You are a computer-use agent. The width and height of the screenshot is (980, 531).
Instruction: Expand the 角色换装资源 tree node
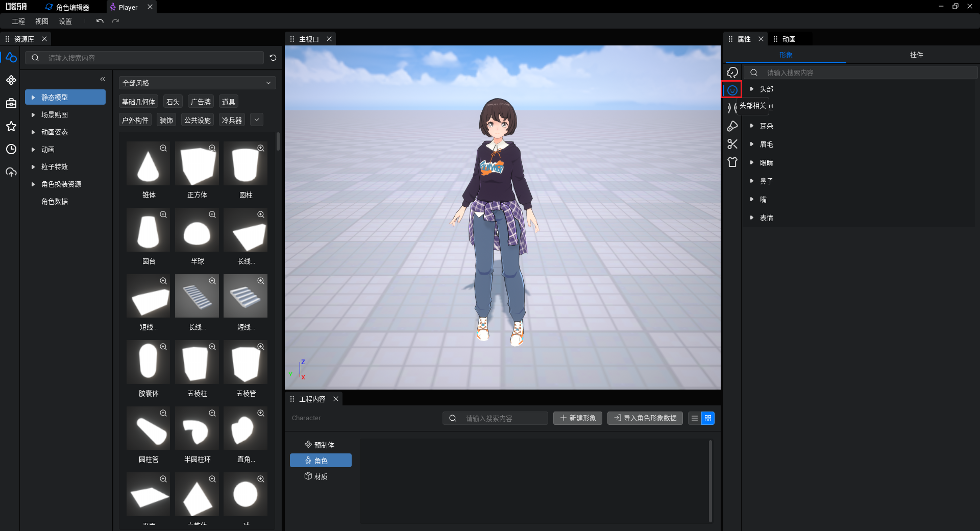[33, 184]
